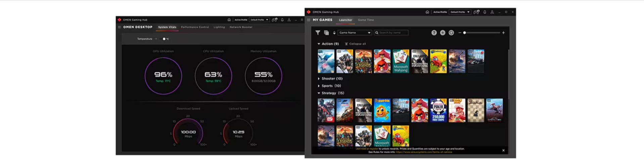Click gamepad rewards icon in My Games window
644x168 pixels.
click(x=476, y=12)
